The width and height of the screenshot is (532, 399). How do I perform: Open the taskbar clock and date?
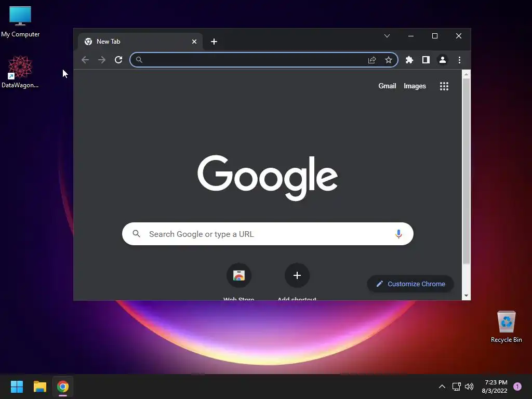tap(495, 387)
